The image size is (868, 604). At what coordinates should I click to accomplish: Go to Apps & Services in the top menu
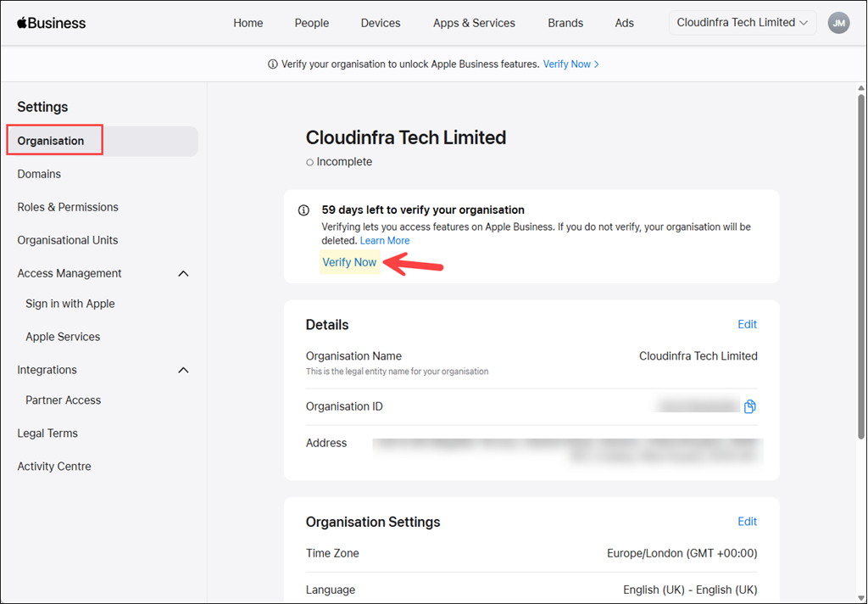tap(474, 23)
